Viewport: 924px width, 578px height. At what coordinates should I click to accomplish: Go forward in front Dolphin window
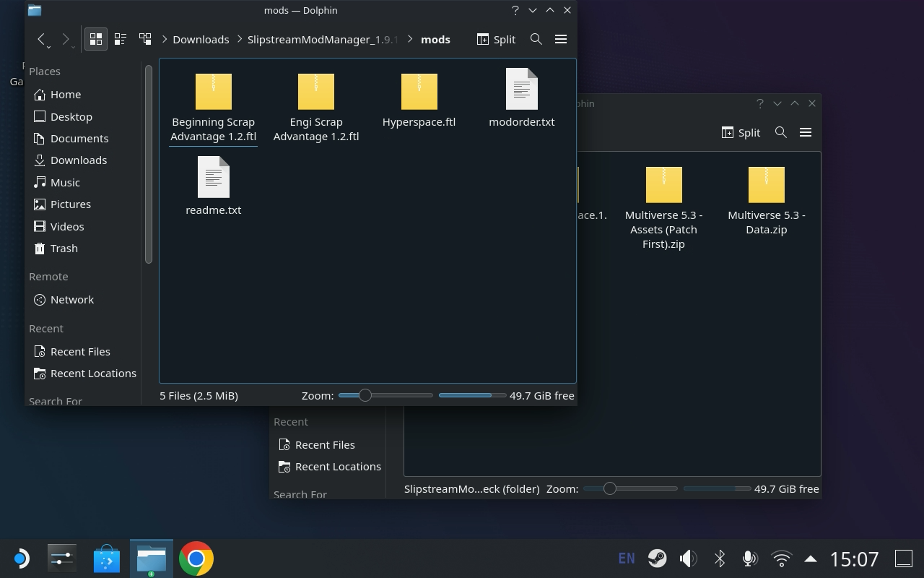(66, 40)
